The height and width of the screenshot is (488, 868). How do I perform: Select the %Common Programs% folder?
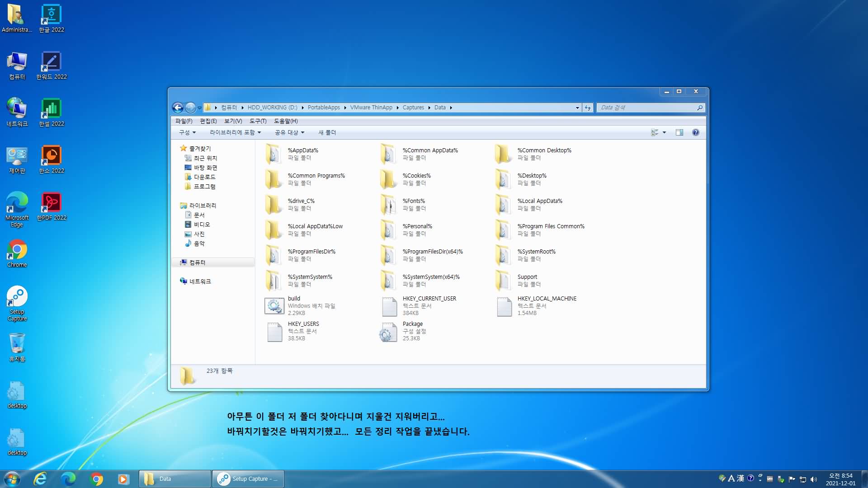click(305, 179)
